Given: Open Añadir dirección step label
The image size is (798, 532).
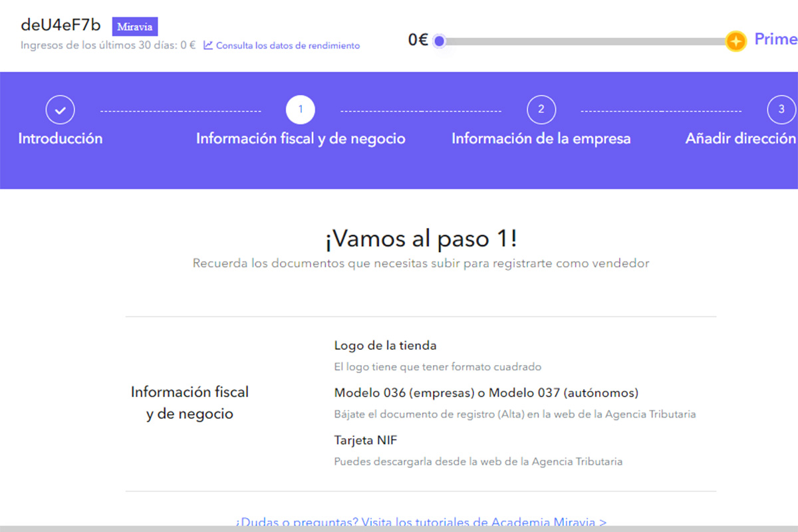Looking at the screenshot, I should click(x=741, y=139).
